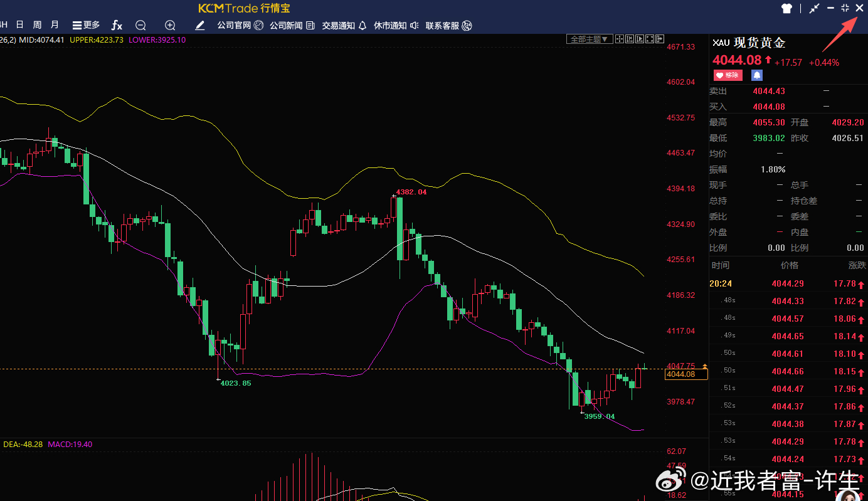Open the fx indicator formula tool
This screenshot has height=501, width=868.
[x=117, y=25]
